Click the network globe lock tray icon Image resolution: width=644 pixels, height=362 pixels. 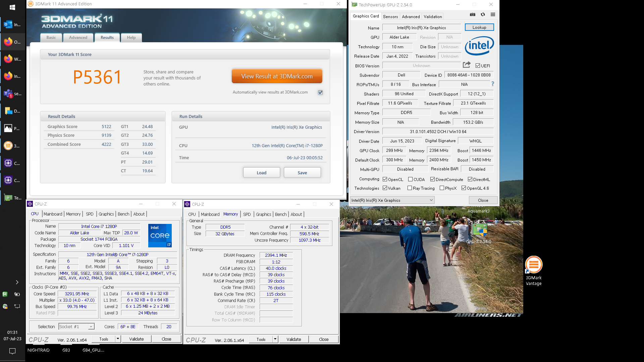pos(5,306)
